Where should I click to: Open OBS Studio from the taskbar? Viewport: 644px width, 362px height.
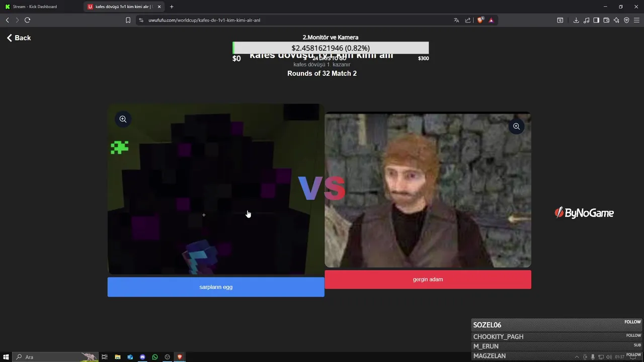[168, 357]
